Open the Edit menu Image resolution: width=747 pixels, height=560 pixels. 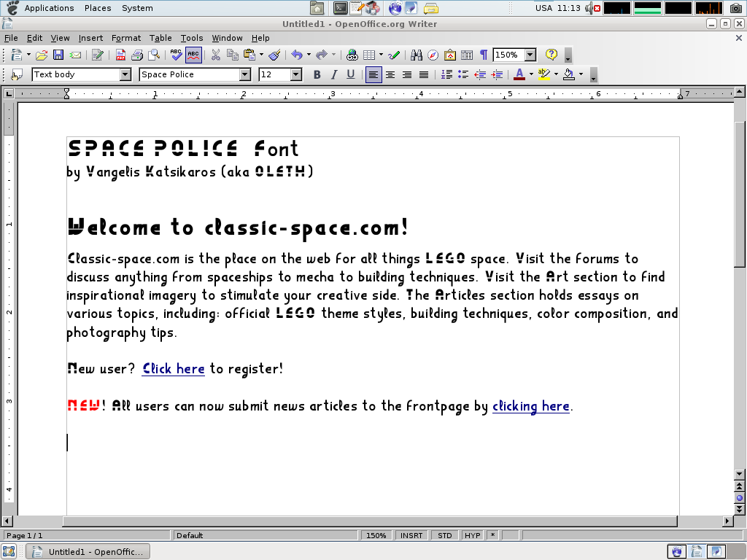coord(34,38)
